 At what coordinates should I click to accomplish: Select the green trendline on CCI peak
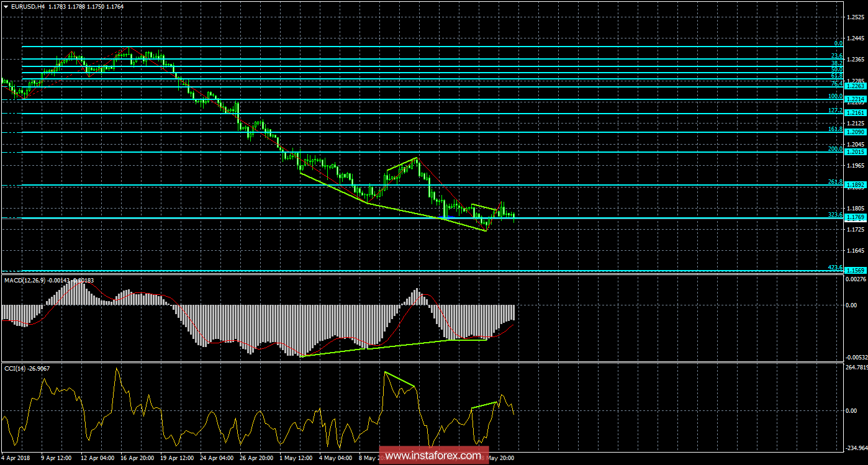400,379
